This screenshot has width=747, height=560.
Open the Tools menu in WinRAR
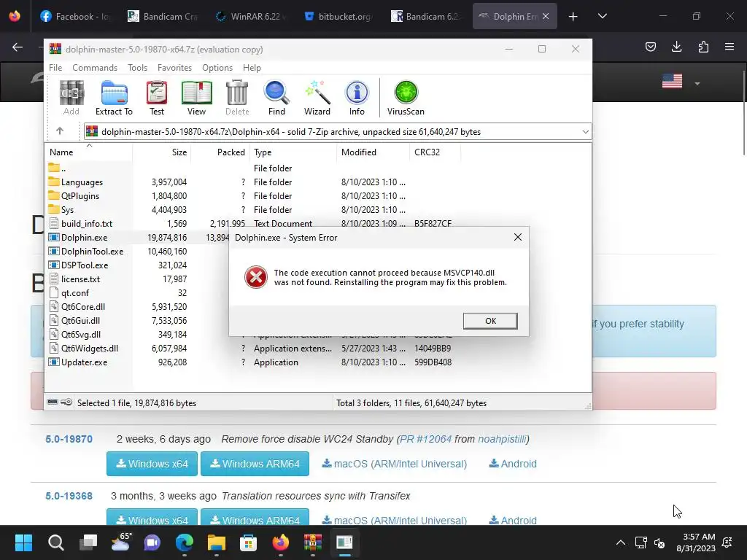click(x=137, y=68)
